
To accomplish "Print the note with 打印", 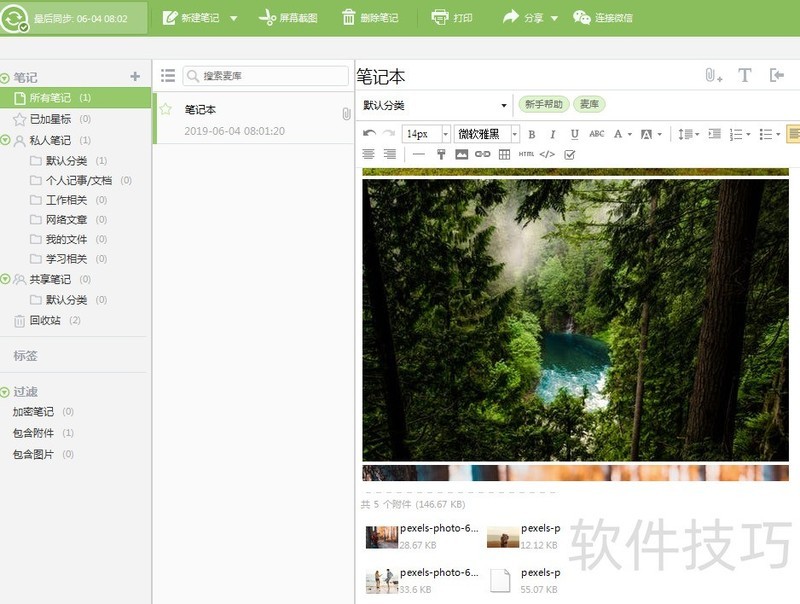I will tap(452, 18).
